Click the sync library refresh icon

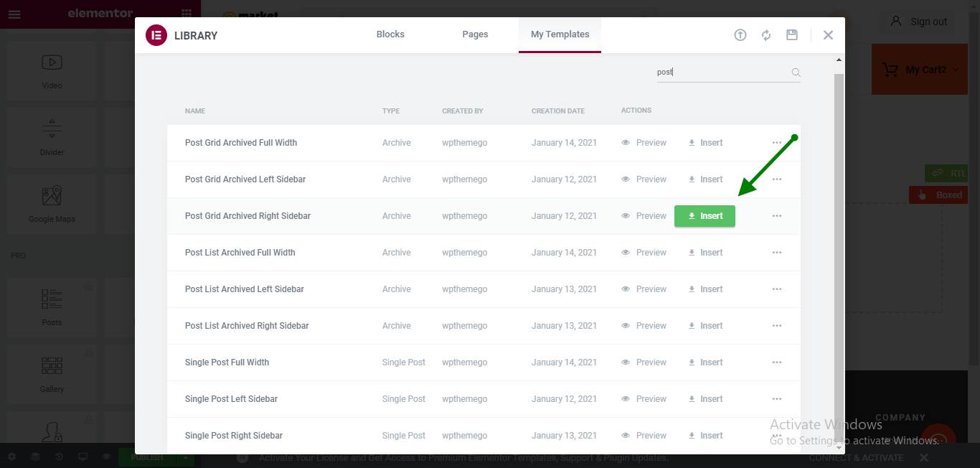766,35
